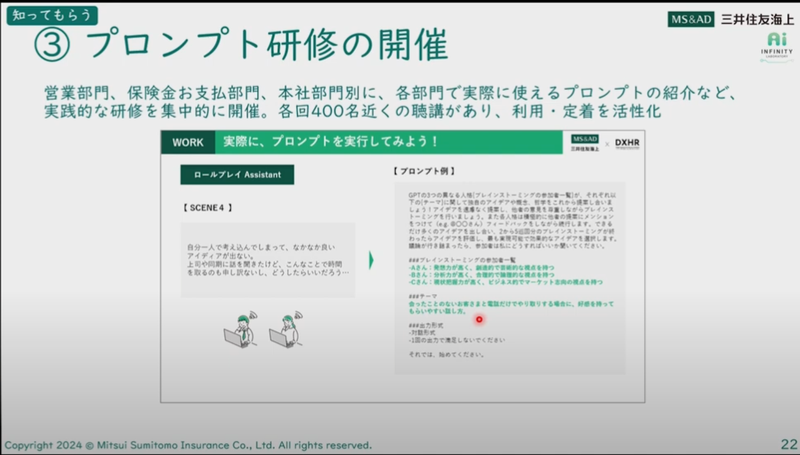Click the green arrow between scene and prompt
The image size is (800, 455).
[371, 260]
